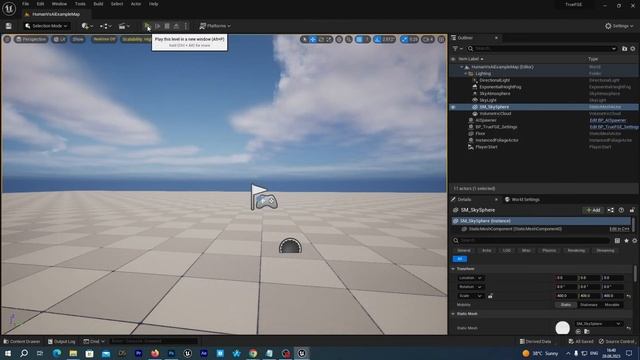Viewport: 640px width, 360px height.
Task: Open the quick Add content dropdown
Action: [x=87, y=26]
